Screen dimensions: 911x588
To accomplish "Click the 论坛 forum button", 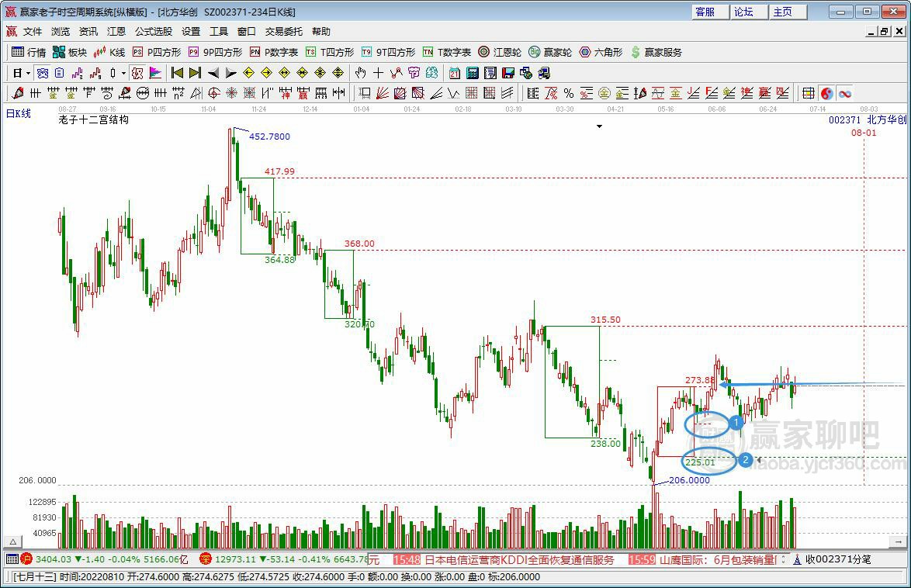I will (x=749, y=12).
